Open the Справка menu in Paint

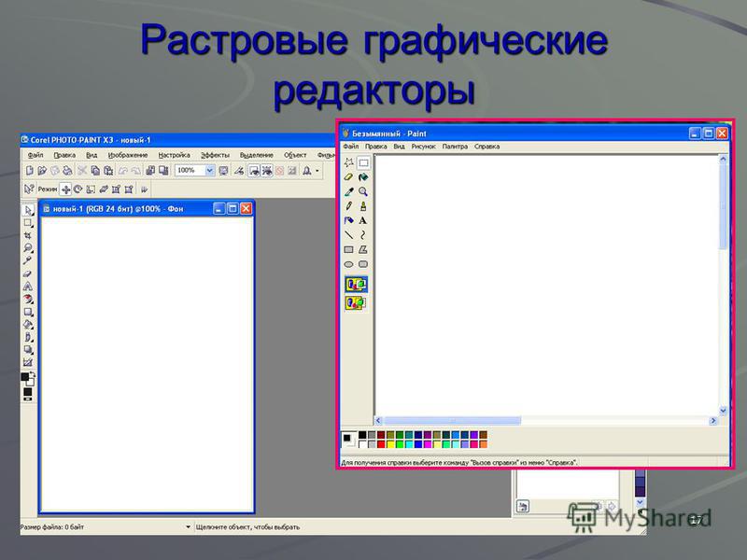point(486,147)
